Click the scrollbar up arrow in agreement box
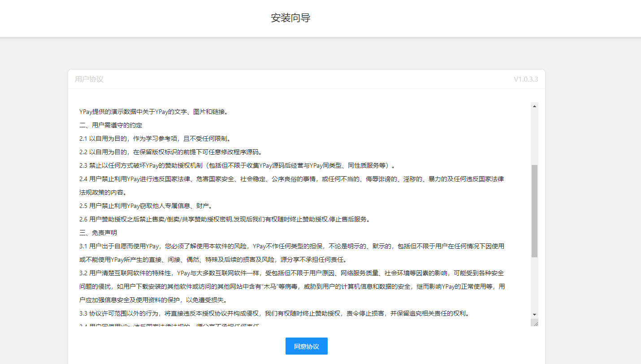641x364 pixels. (534, 106)
